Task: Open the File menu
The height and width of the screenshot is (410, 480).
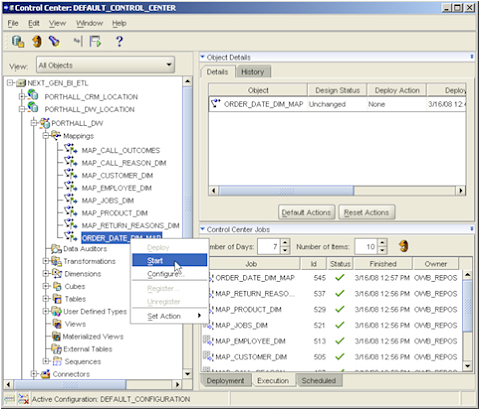Action: pos(13,23)
